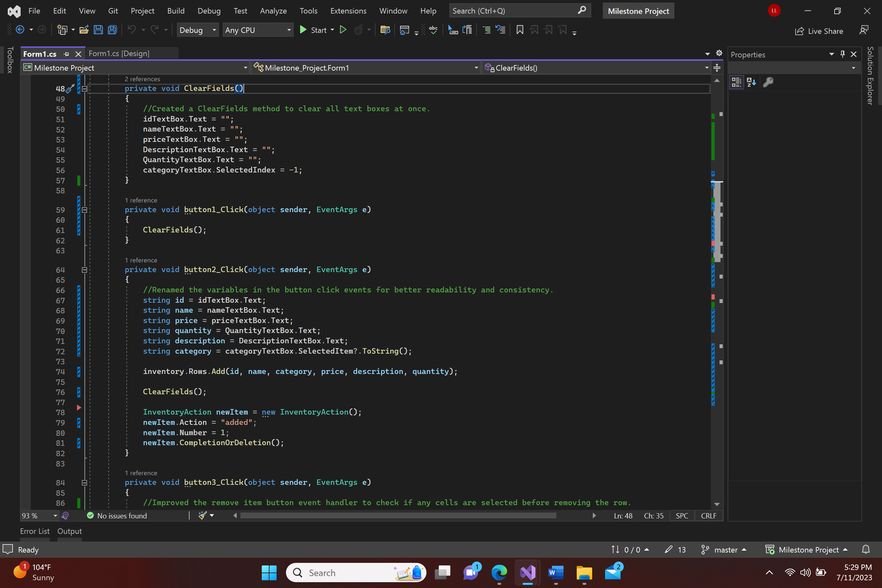Click in the Search (Ctrl+Q) box
882x588 pixels.
click(520, 11)
